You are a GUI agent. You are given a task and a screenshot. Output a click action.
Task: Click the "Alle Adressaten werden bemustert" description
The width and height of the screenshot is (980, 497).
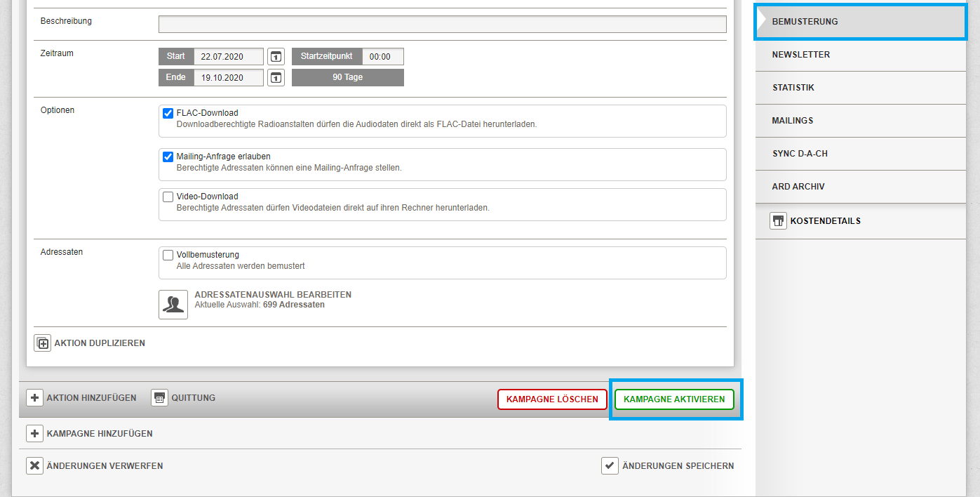[x=241, y=267]
